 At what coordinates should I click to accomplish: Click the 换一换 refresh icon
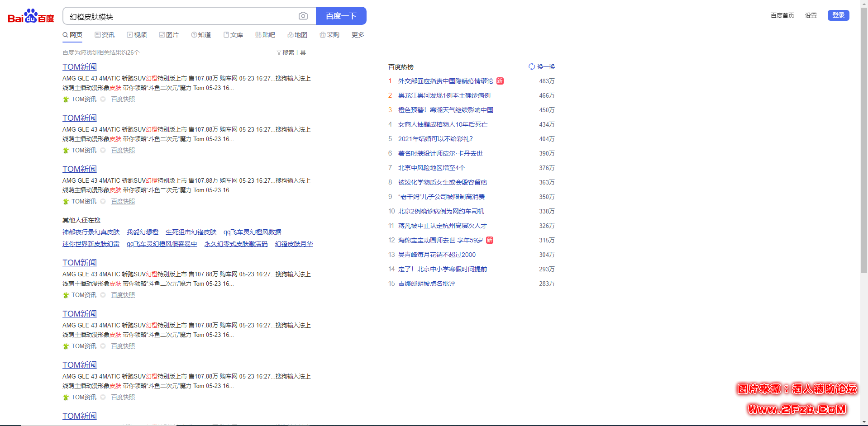(532, 66)
